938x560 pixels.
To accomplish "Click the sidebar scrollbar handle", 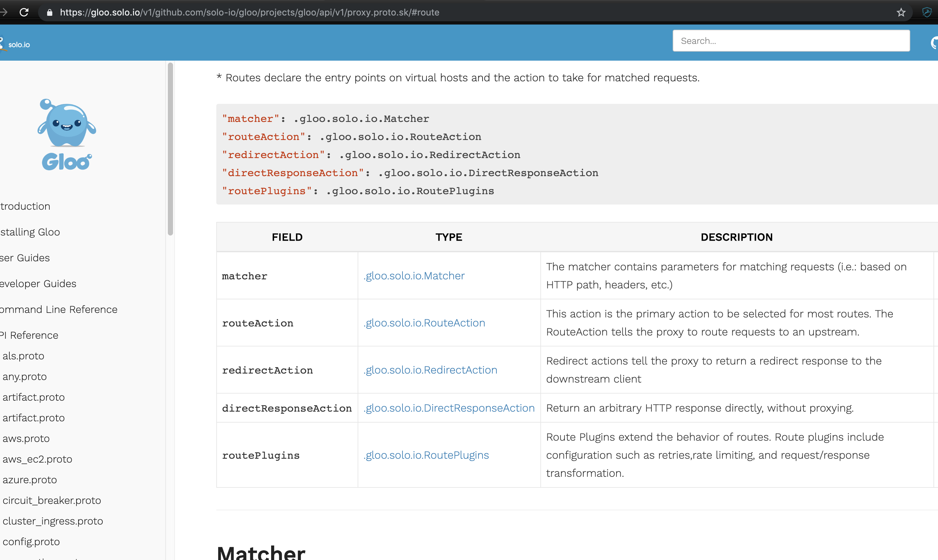I will (x=170, y=148).
